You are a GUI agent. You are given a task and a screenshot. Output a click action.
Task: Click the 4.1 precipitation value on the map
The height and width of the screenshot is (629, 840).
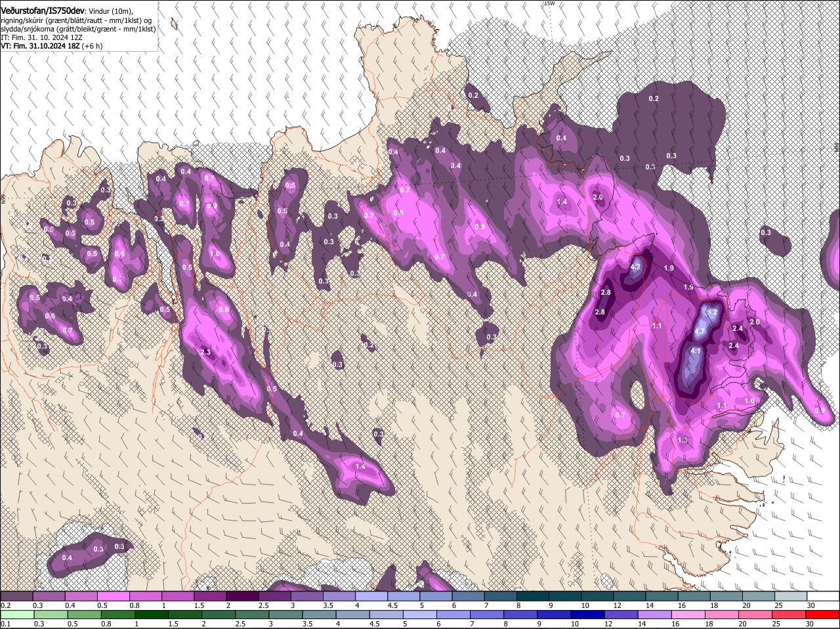(696, 351)
